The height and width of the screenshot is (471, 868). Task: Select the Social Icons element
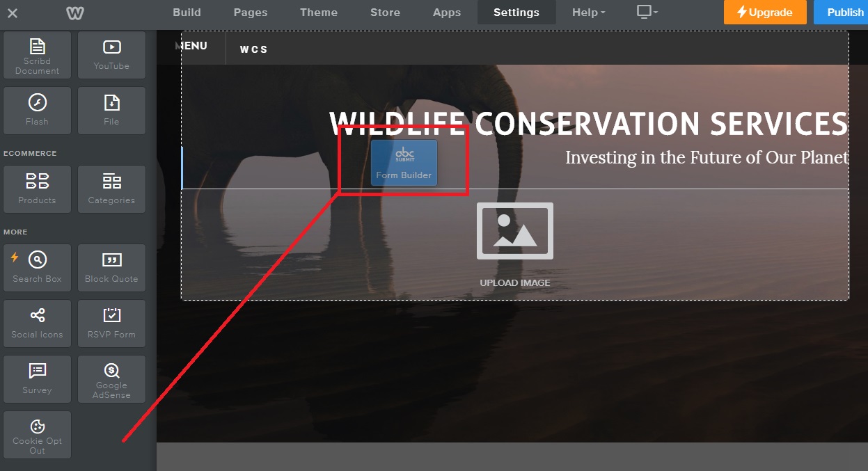(x=37, y=324)
